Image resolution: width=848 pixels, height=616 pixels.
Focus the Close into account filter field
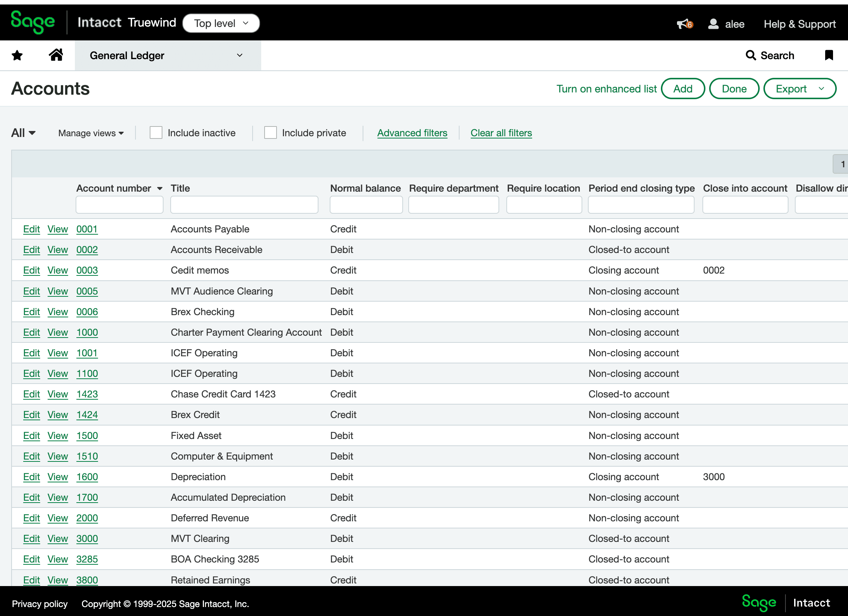[x=745, y=205]
